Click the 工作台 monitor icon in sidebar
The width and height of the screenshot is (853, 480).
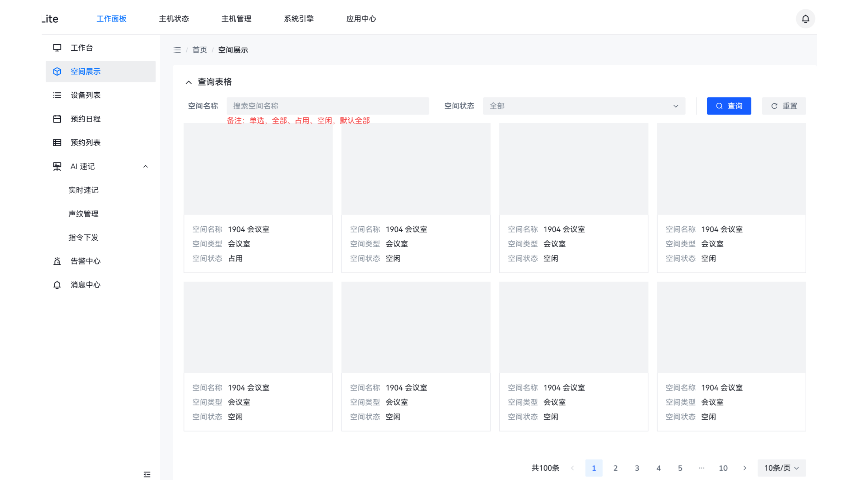(57, 48)
